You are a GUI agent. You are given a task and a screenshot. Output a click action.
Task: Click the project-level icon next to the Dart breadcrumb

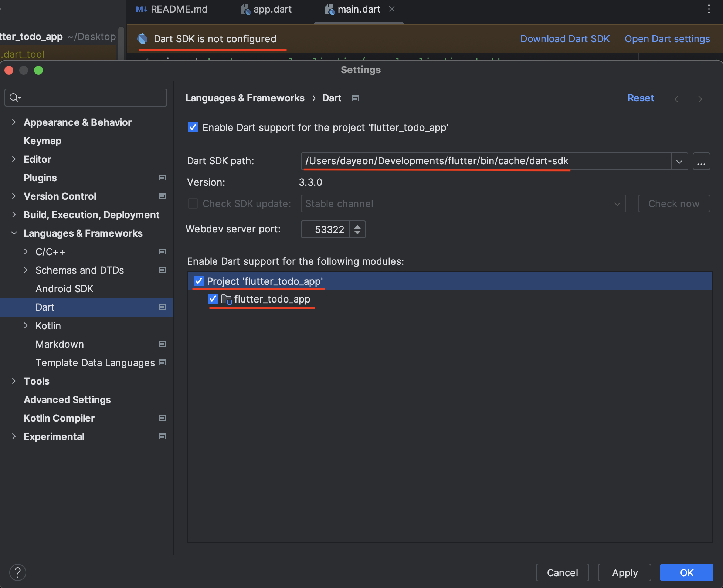click(x=355, y=98)
